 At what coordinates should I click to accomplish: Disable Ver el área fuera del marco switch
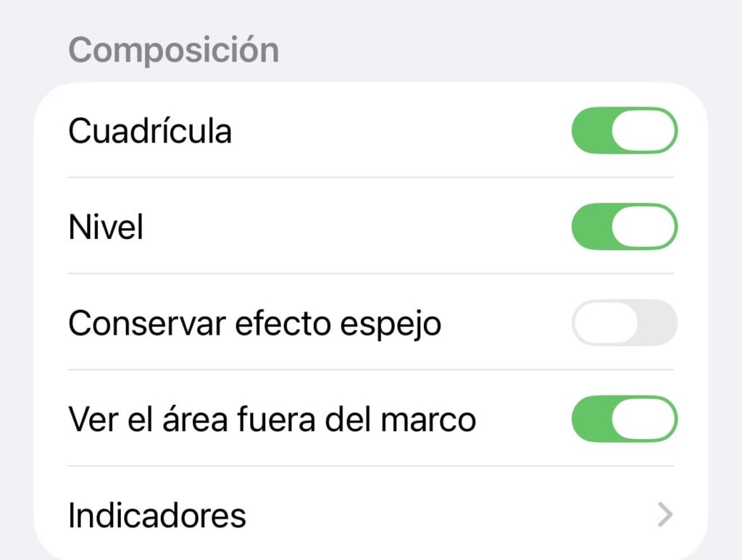[625, 419]
